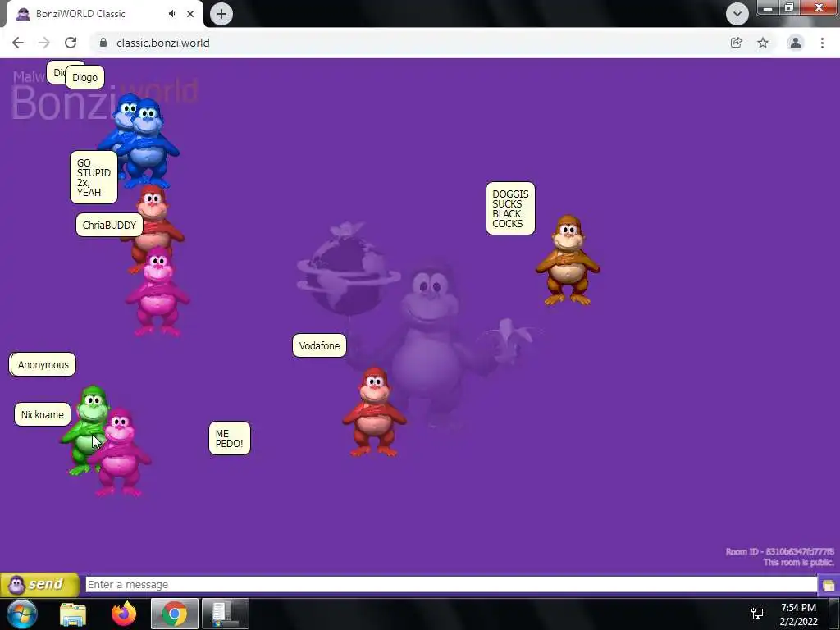
Task: Click the icon right of message field
Action: tap(829, 585)
